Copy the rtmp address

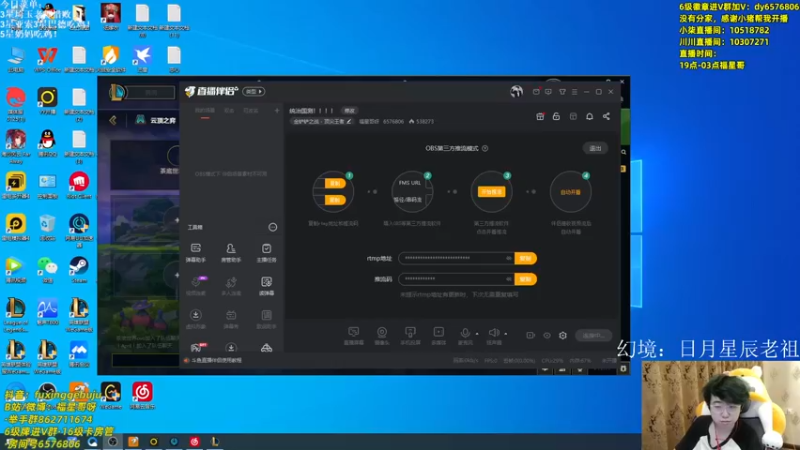click(x=525, y=258)
